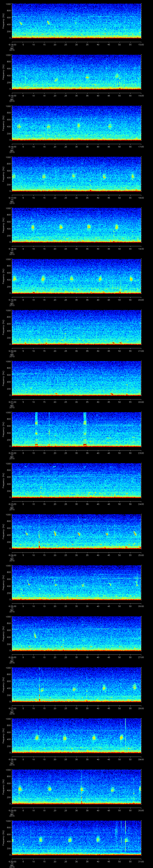Click the 6:22:00 start time label
Screen dimensions: 153x868
pos(12,453)
